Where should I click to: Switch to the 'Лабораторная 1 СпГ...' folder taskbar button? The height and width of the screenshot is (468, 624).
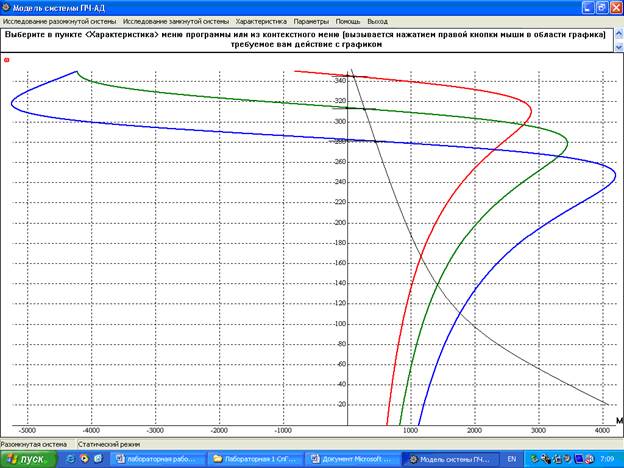coord(255,459)
